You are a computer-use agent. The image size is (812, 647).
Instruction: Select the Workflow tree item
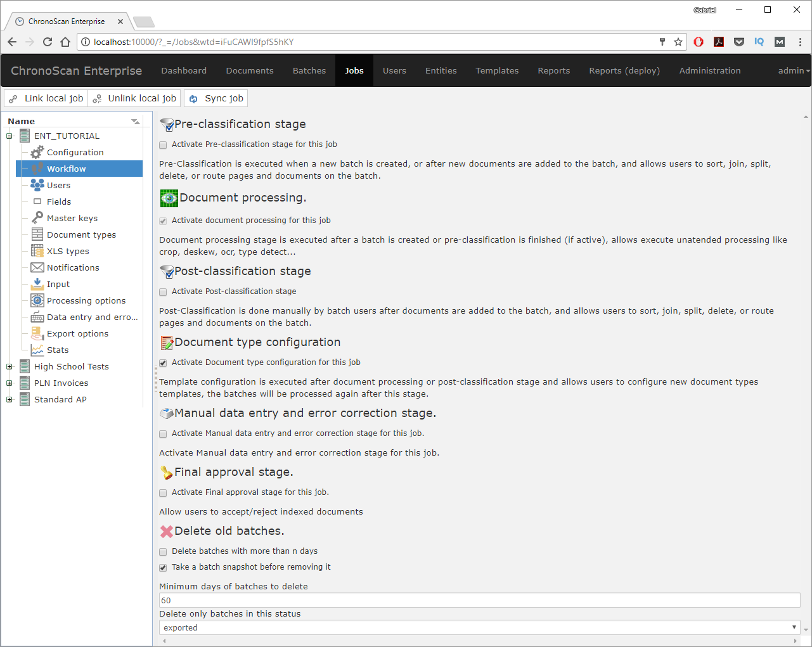(x=79, y=169)
